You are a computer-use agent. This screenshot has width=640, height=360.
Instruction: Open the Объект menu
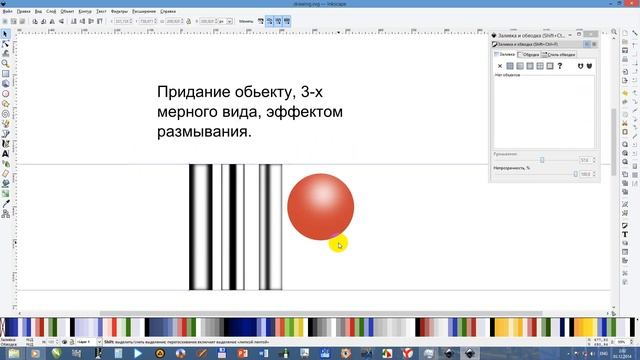pos(67,11)
